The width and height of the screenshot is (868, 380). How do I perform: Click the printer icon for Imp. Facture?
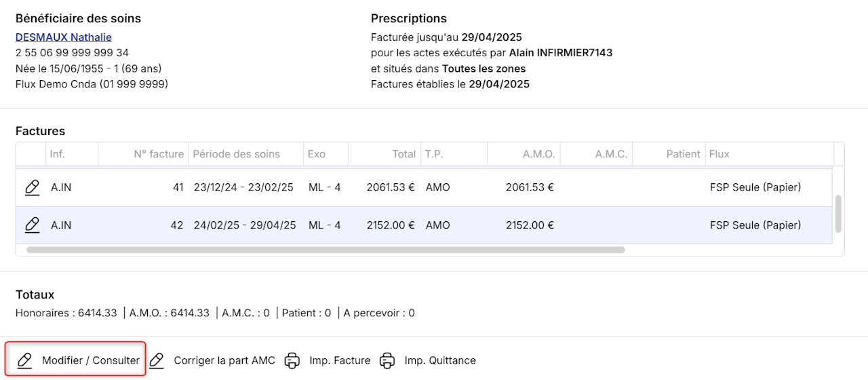point(292,360)
